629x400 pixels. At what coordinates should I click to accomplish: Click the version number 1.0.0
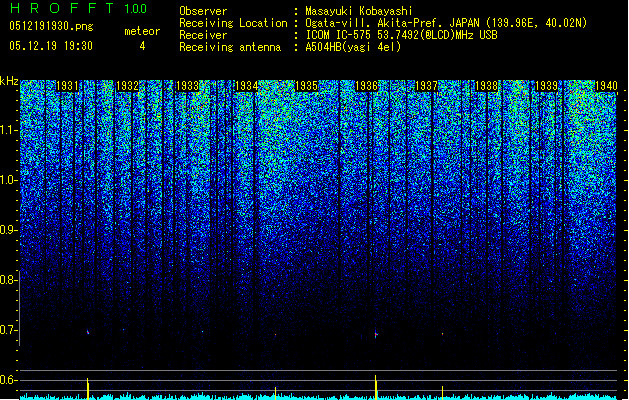click(135, 9)
